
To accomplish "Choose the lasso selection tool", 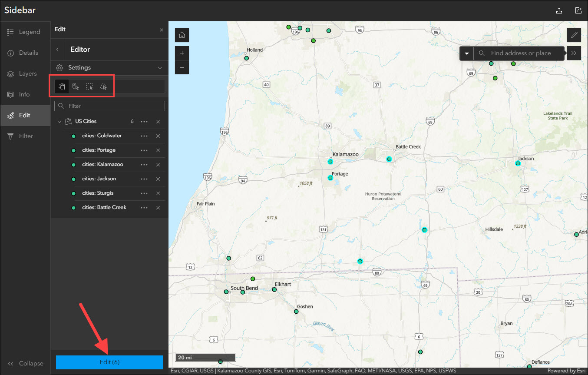I will point(103,86).
